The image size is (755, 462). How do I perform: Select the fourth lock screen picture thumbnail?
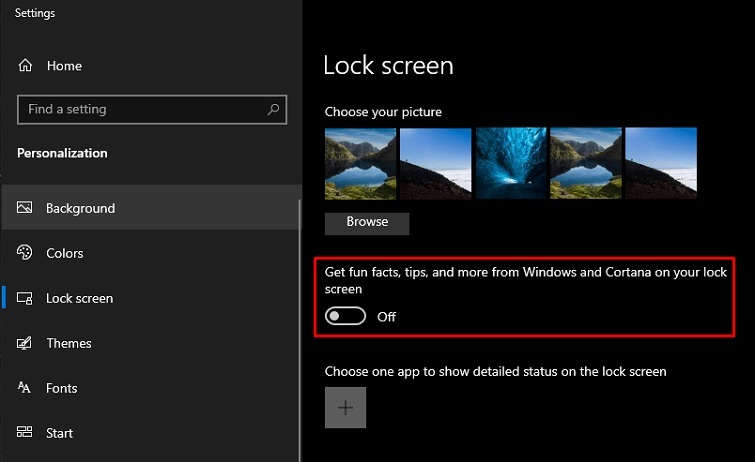586,163
